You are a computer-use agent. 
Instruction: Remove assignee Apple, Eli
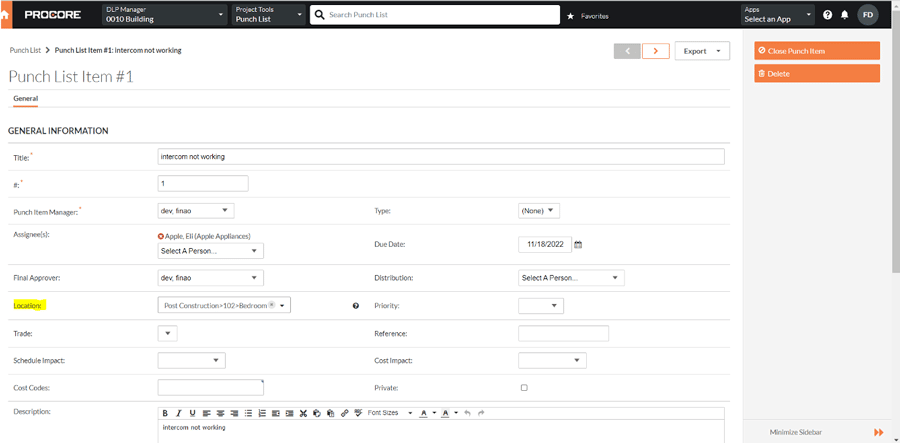[x=161, y=236]
